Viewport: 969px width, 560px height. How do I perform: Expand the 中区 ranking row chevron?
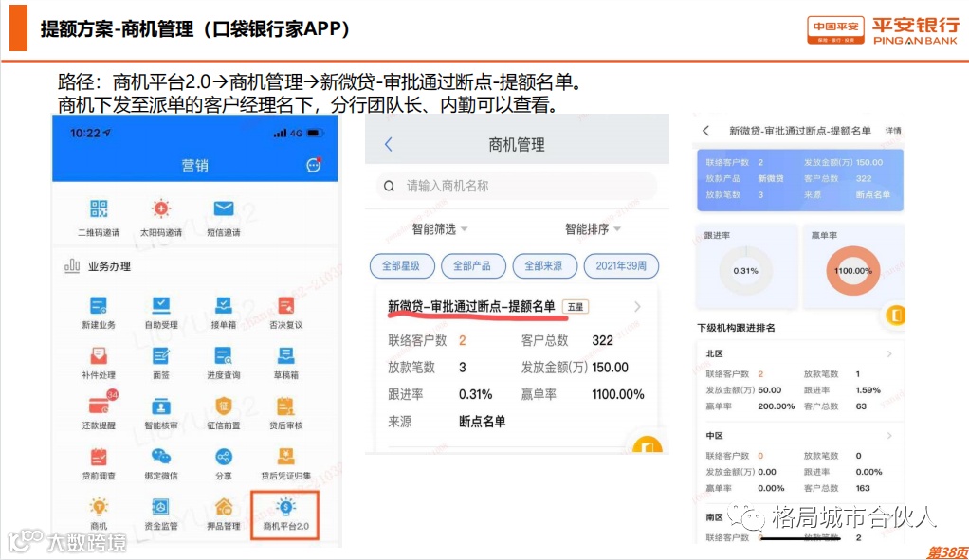coord(889,436)
